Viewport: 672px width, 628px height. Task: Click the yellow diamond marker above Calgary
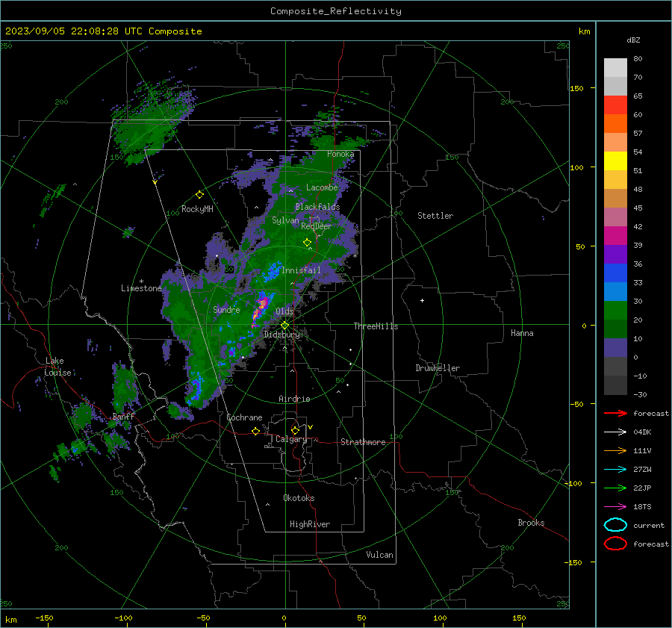click(x=295, y=430)
